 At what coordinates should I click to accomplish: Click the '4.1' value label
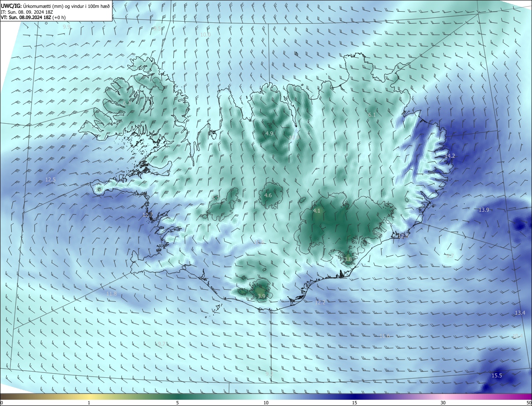pyautogui.click(x=317, y=211)
